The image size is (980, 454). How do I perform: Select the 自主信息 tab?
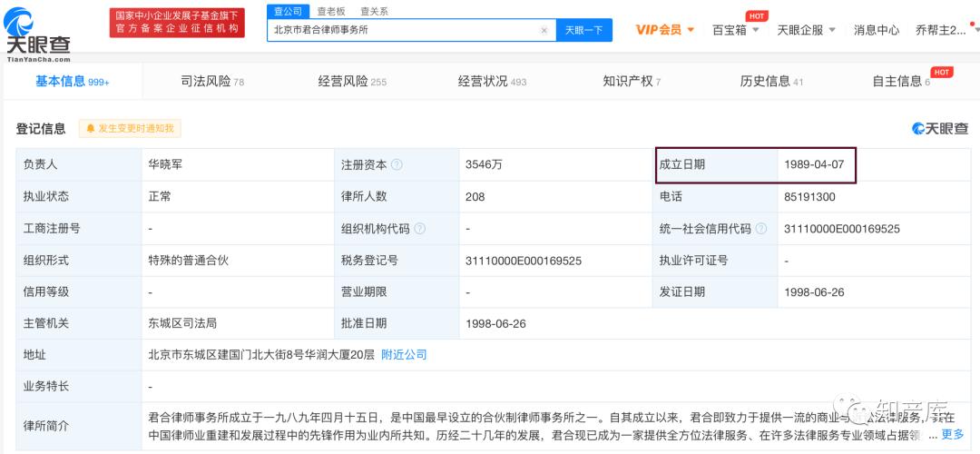901,82
